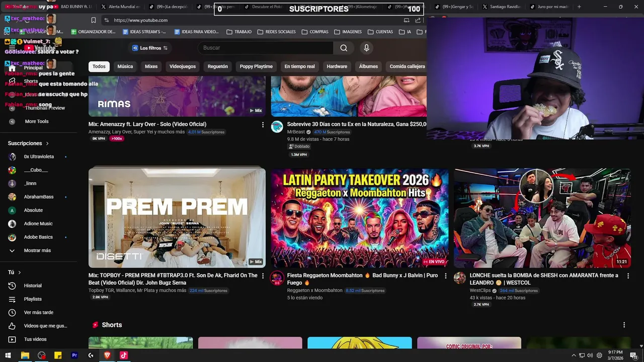Open Mix: Amenazzy ft. Lary Over title

pyautogui.click(x=147, y=124)
